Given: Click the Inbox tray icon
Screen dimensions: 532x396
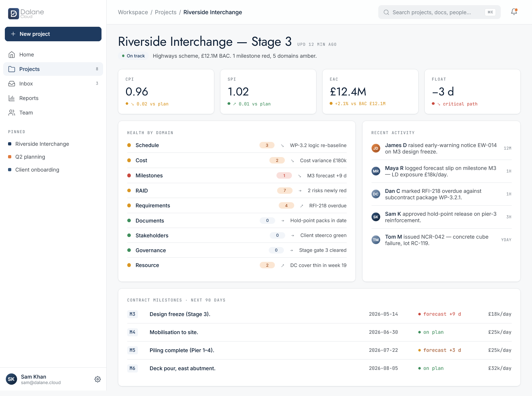Looking at the screenshot, I should [12, 84].
